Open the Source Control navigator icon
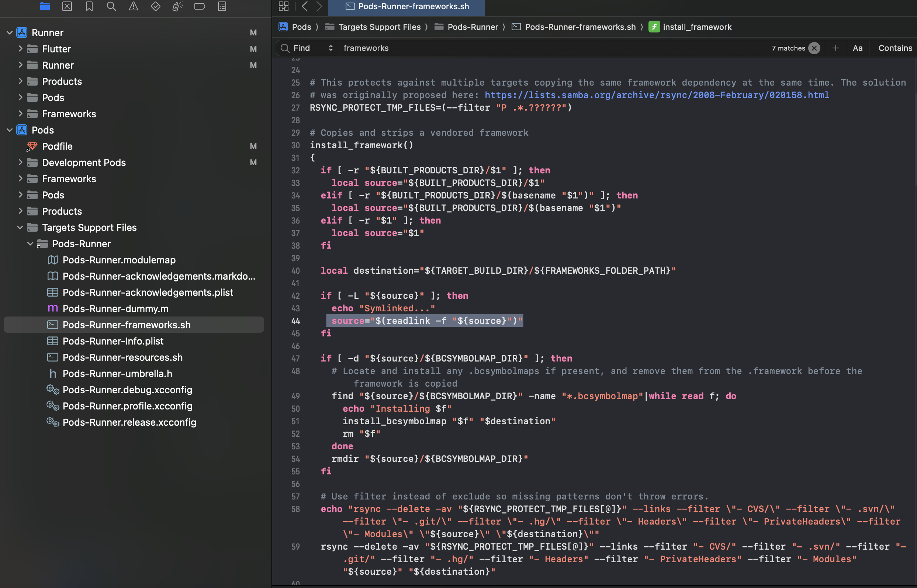 click(67, 6)
